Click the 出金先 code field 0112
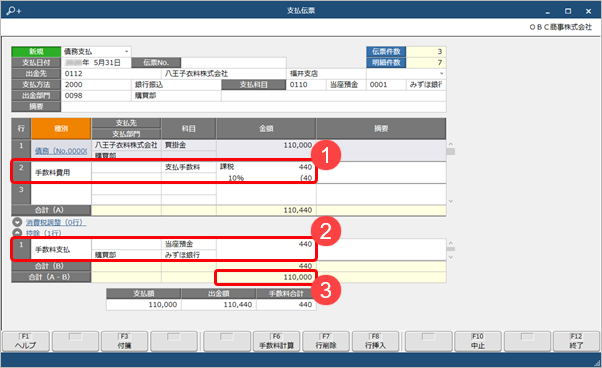This screenshot has height=368, width=602. pos(111,74)
